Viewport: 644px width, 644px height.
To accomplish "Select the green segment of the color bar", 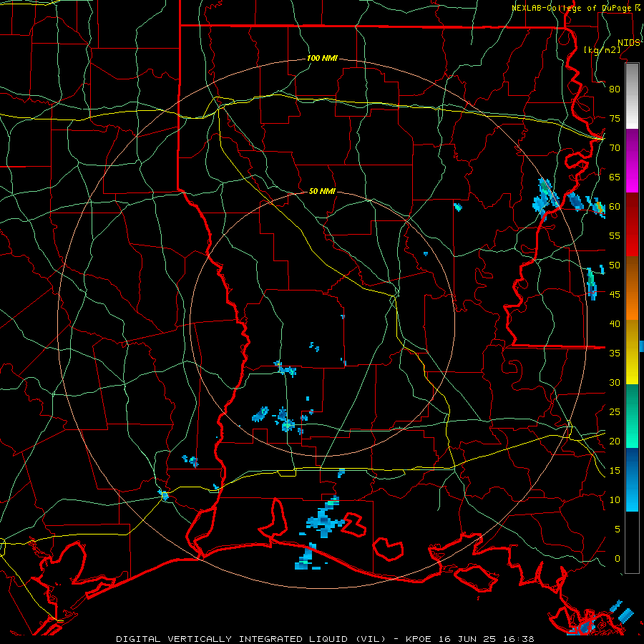I will [632, 416].
